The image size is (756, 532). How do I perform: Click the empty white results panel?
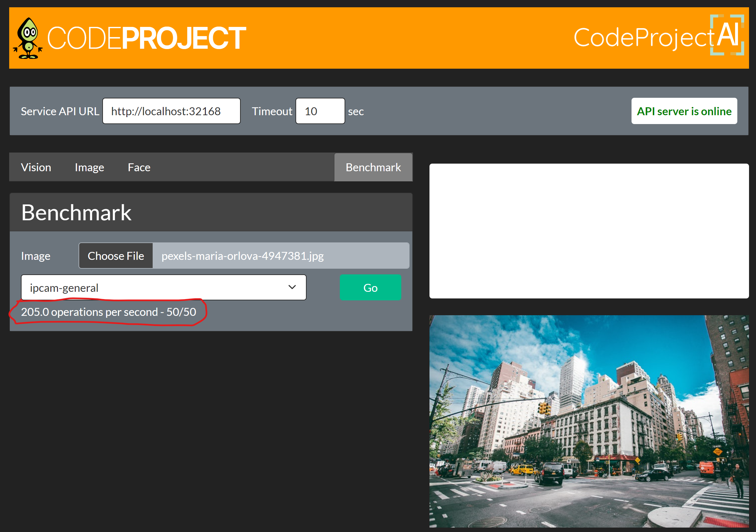589,231
